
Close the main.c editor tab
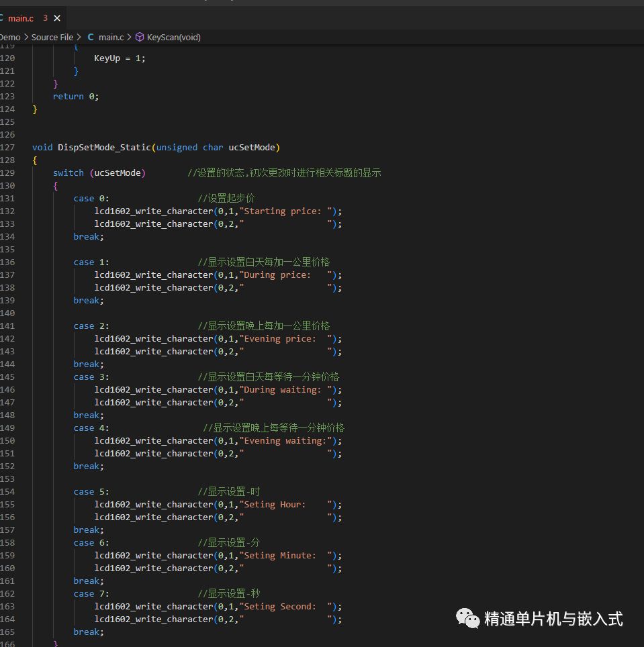tap(57, 18)
